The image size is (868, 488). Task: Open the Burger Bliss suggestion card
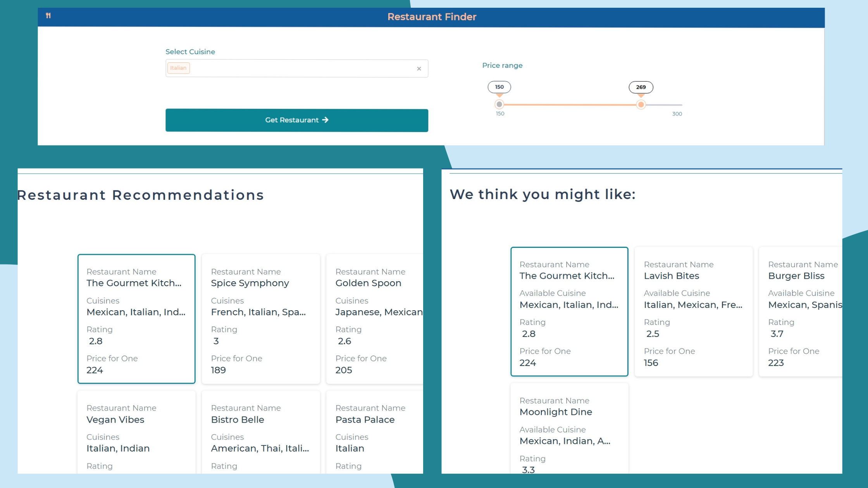point(801,311)
